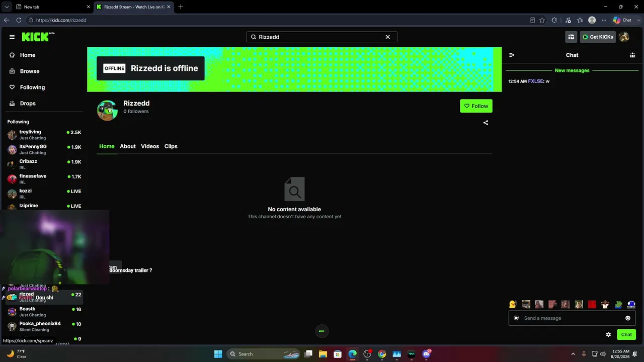
Task: Show hidden system tray icons
Action: (x=573, y=354)
